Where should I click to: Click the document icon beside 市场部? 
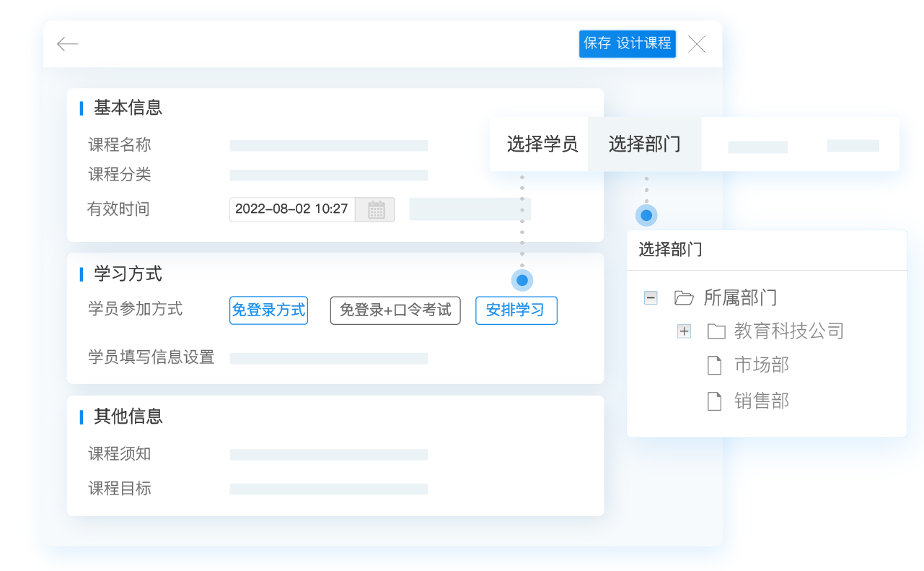pyautogui.click(x=714, y=365)
